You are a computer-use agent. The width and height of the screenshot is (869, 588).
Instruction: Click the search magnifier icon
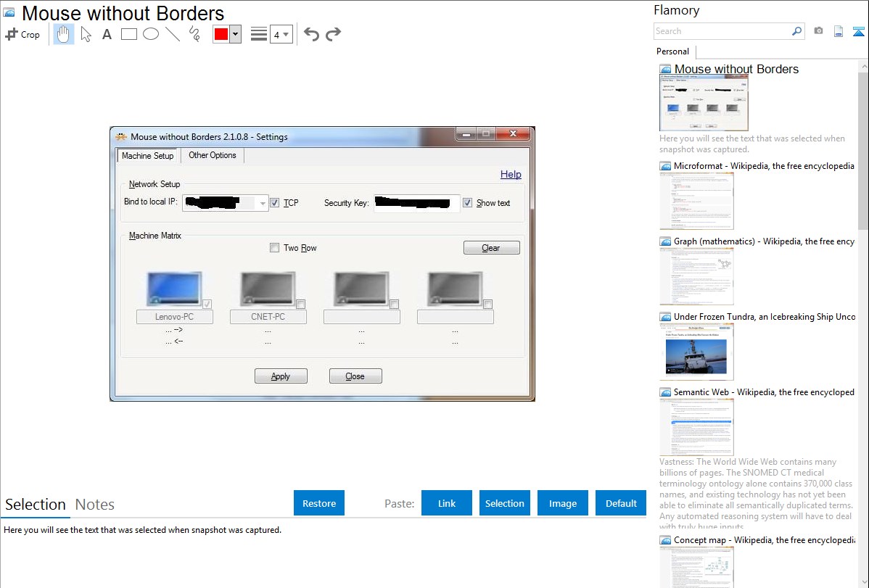796,31
